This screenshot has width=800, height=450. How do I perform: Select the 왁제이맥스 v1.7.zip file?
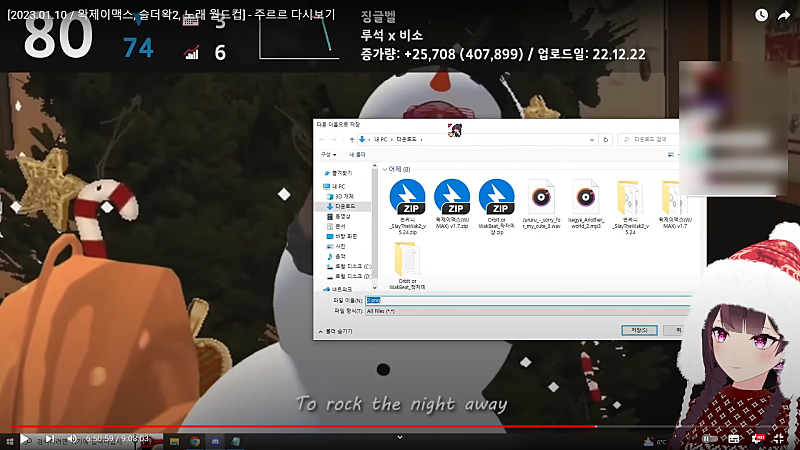coord(452,204)
